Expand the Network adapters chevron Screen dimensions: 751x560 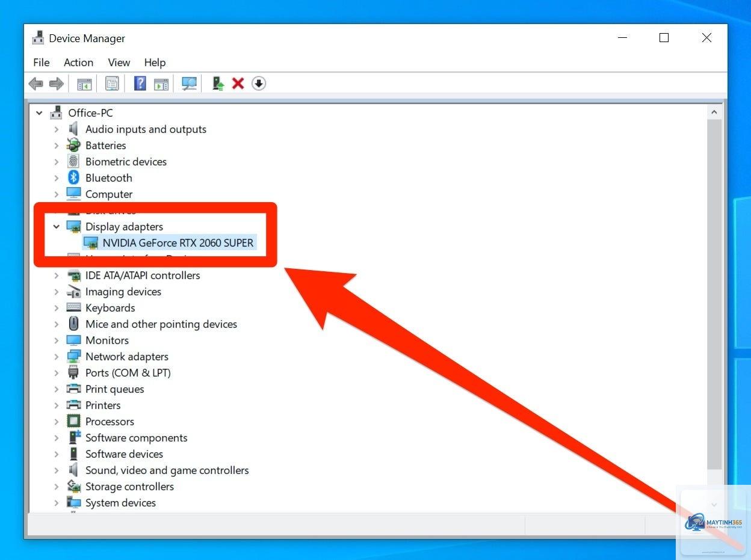(56, 356)
